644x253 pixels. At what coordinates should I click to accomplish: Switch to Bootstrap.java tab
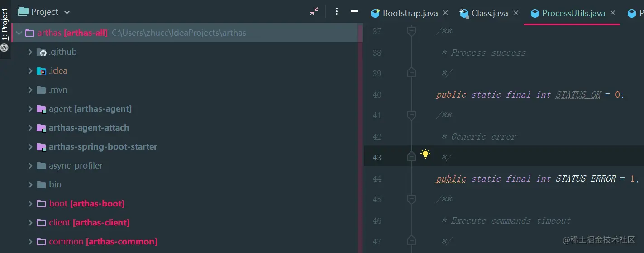click(x=410, y=13)
